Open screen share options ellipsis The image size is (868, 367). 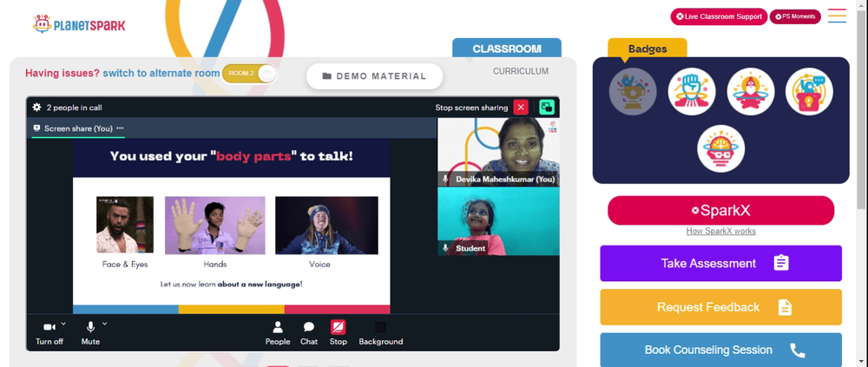[x=120, y=128]
